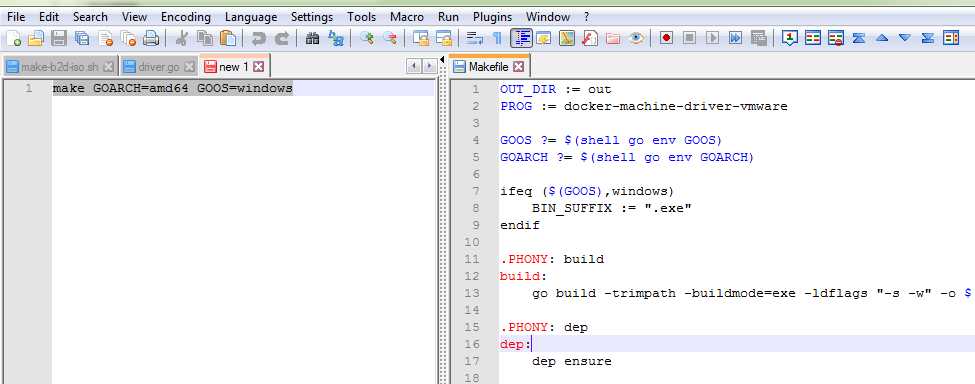This screenshot has height=384, width=975.
Task: Open the File menu
Action: 16,17
